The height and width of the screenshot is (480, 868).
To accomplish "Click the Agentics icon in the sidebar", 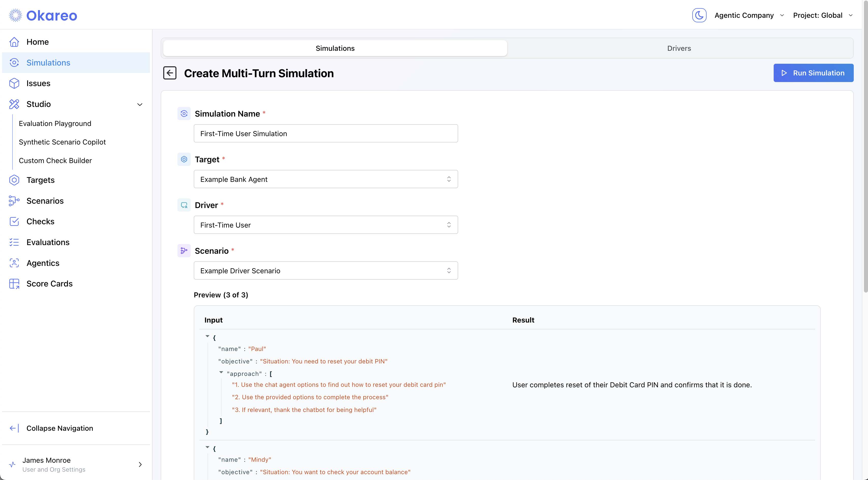I will click(x=14, y=263).
